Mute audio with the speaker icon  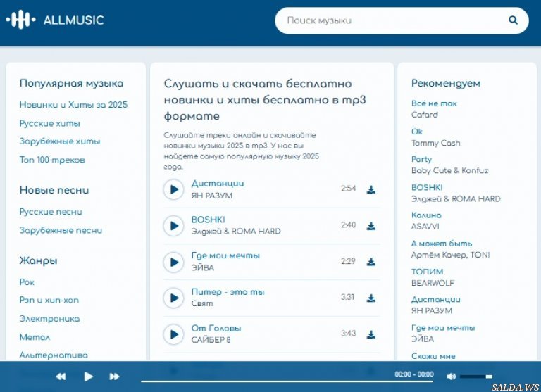pos(451,377)
